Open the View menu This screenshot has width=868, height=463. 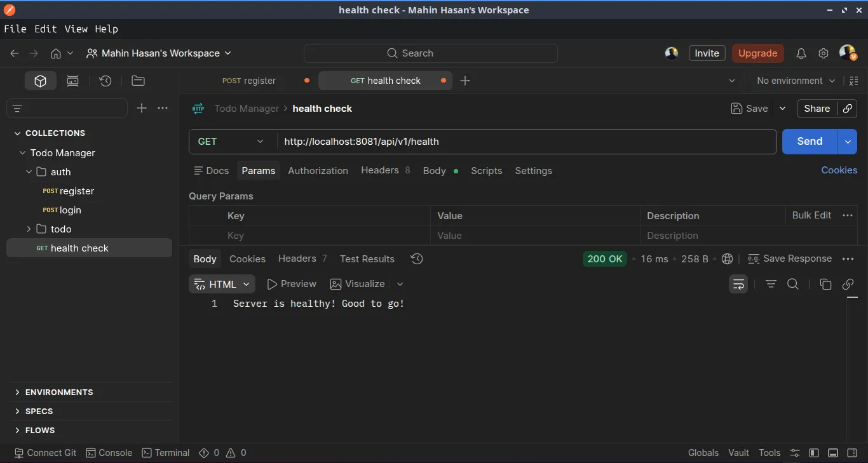tap(76, 29)
